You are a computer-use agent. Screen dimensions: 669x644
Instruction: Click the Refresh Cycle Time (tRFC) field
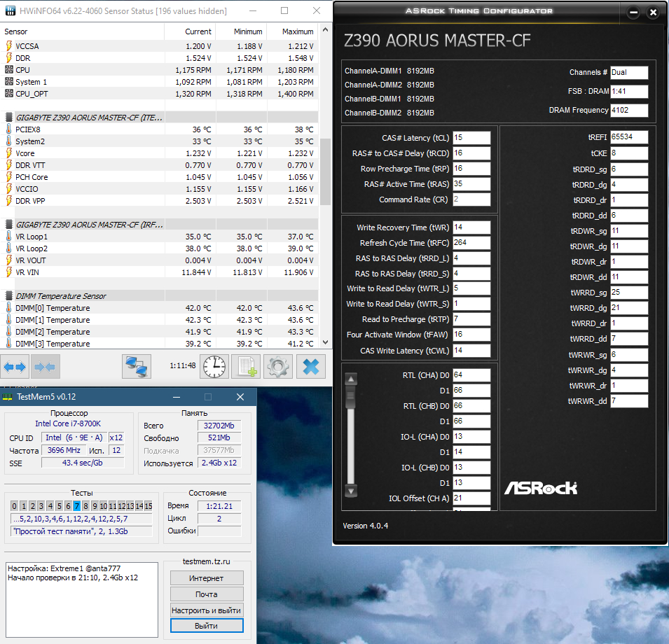point(471,242)
